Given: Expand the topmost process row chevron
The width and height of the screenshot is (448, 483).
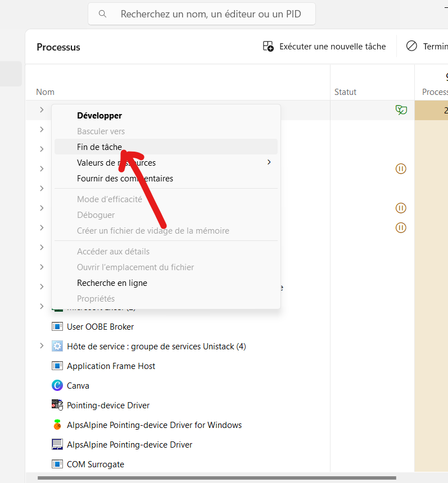Looking at the screenshot, I should click(x=40, y=110).
